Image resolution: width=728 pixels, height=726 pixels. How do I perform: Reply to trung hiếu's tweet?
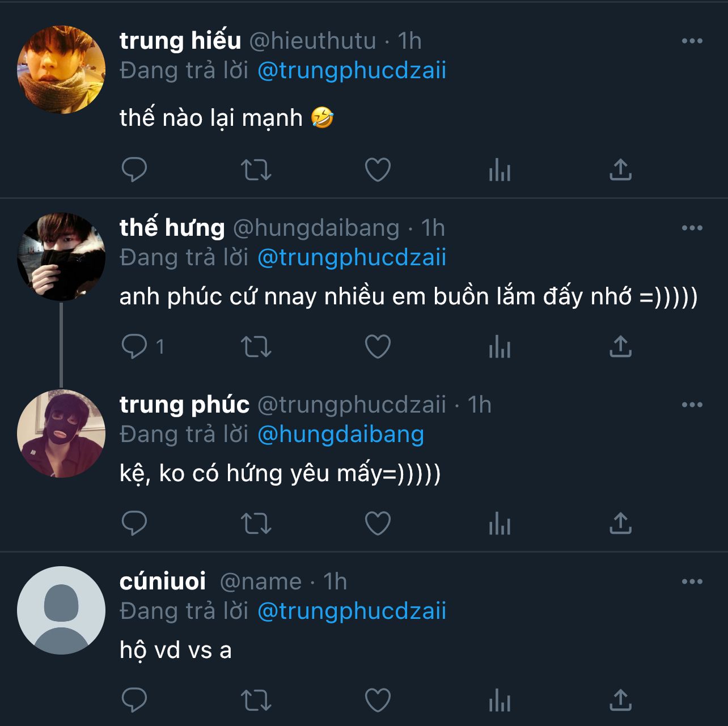pos(134,169)
